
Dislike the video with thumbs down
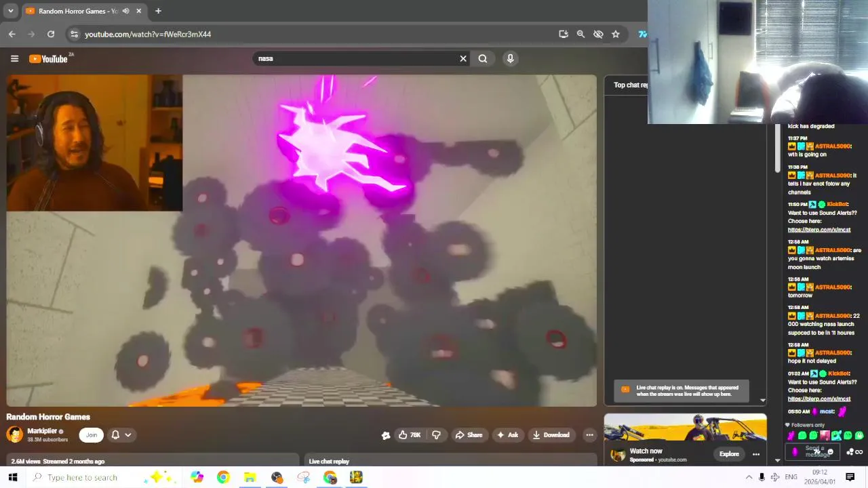436,435
